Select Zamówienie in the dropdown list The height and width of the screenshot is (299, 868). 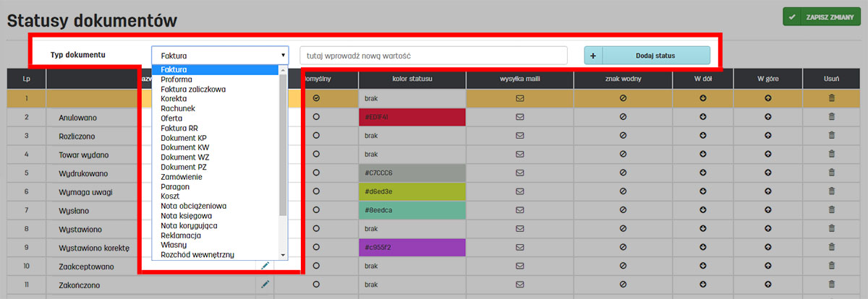182,177
